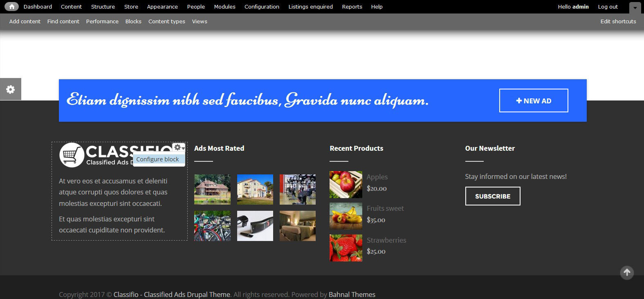Click the block contextual gear icon
Viewport: 644px width, 299px height.
(178, 147)
